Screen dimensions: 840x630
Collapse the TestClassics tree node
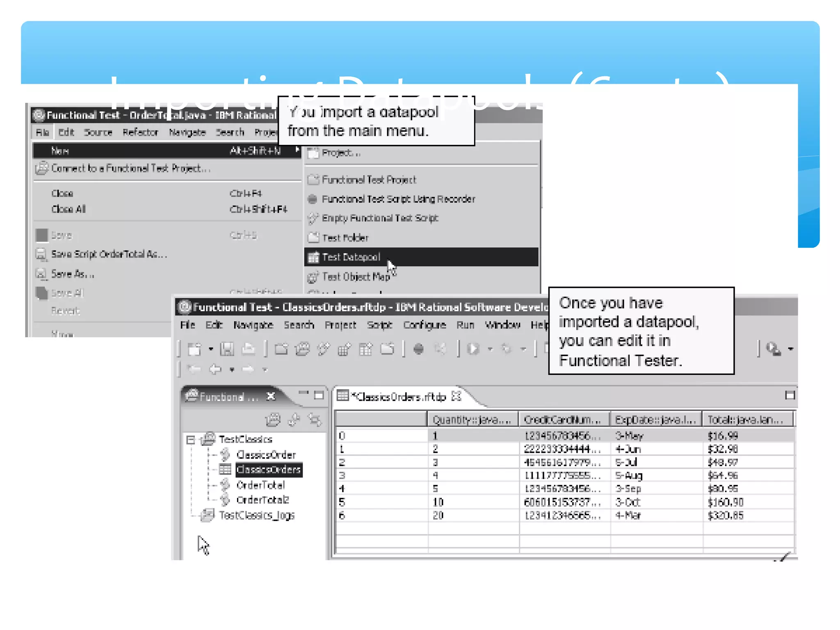190,440
